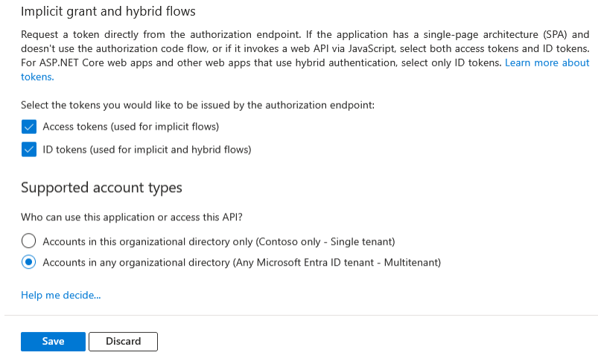Uncheck the Access tokens checkbox
The image size is (598, 364).
click(x=29, y=127)
